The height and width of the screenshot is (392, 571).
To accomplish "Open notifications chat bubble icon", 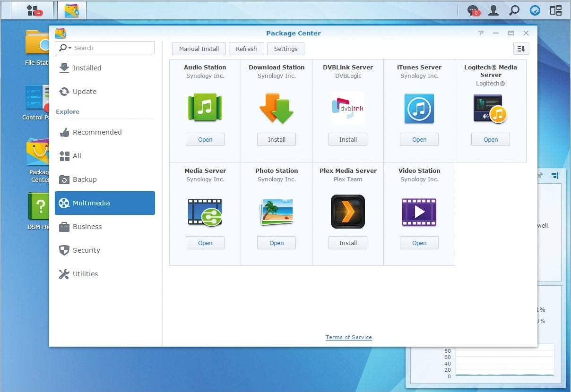I will click(473, 10).
